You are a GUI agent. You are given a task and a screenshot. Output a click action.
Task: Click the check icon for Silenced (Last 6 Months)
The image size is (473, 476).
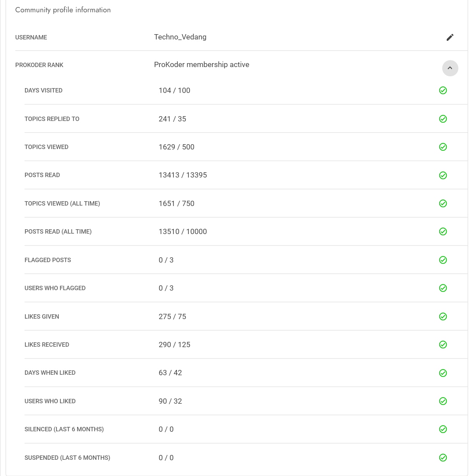[x=443, y=429]
